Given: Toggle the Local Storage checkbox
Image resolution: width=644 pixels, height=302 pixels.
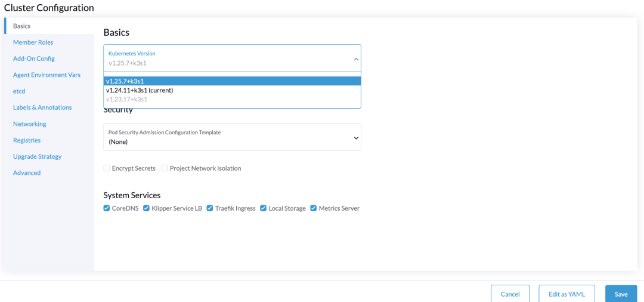Looking at the screenshot, I should tap(264, 208).
